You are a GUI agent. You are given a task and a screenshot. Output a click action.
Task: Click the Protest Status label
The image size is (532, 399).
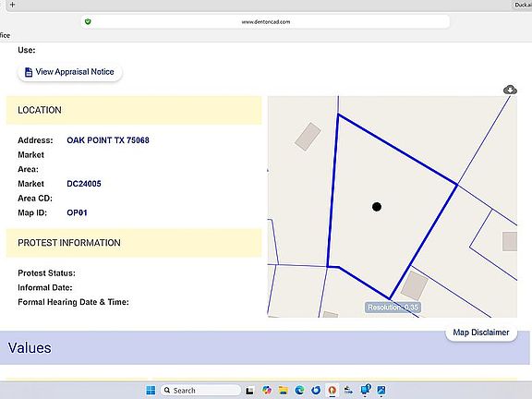pyautogui.click(x=46, y=273)
